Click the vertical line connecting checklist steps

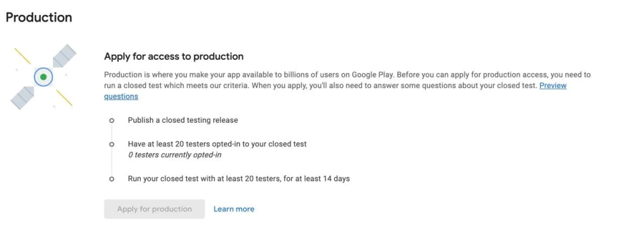point(111,162)
